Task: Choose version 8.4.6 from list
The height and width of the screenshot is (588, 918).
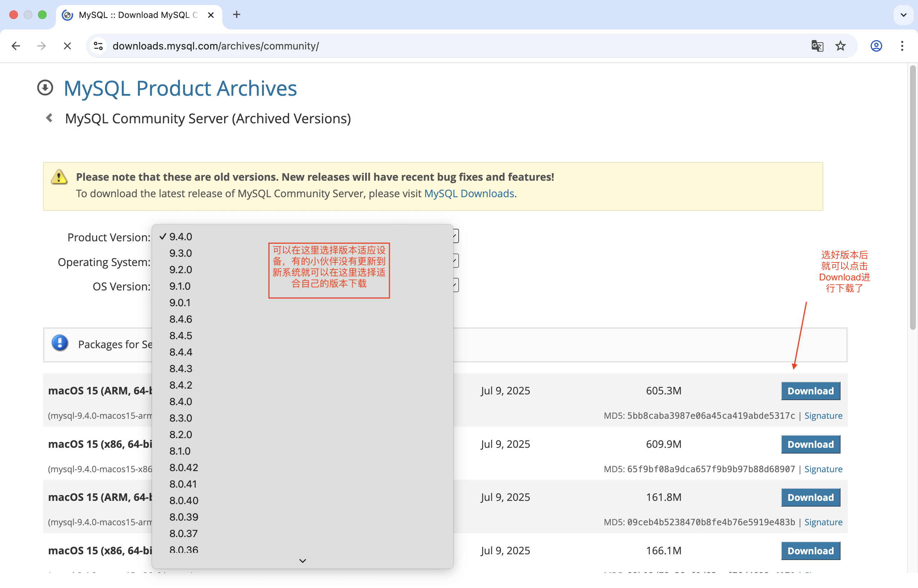Action: (181, 319)
